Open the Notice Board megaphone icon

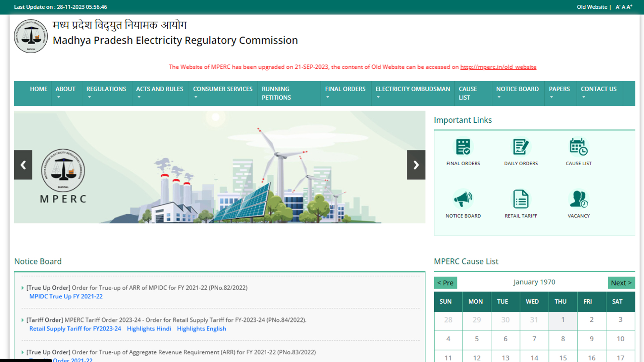coord(463,199)
